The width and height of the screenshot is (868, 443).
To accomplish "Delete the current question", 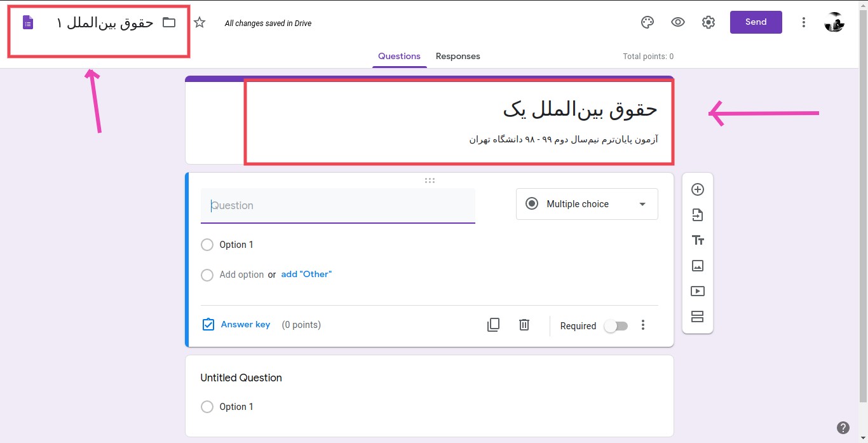I will (x=524, y=325).
